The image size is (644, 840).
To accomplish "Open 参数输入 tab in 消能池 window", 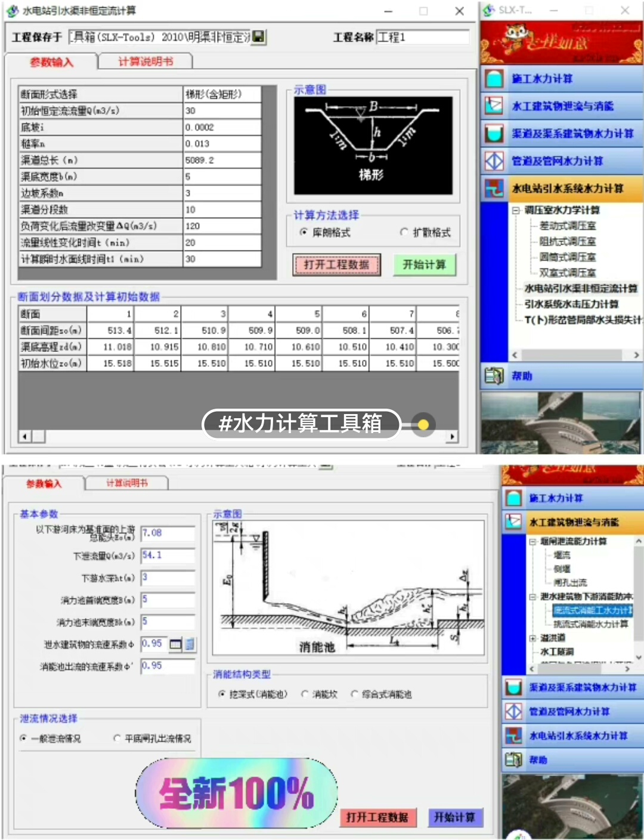I will (x=44, y=484).
